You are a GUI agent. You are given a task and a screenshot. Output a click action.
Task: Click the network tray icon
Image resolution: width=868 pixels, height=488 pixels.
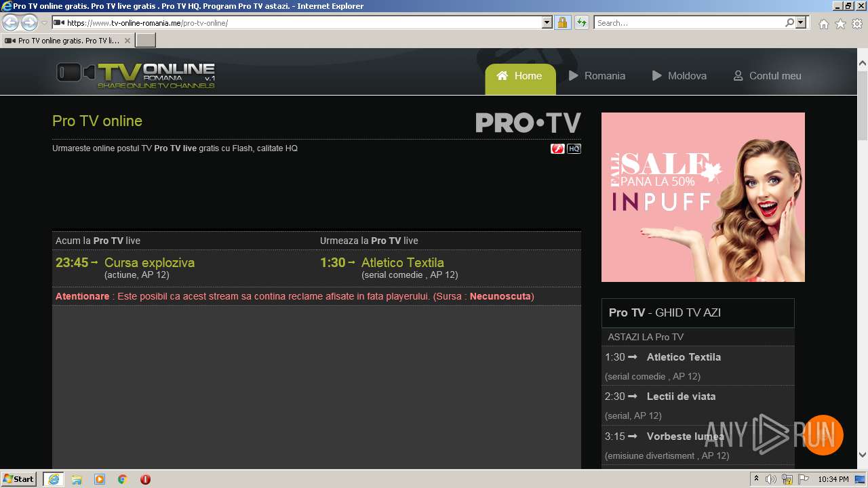pyautogui.click(x=787, y=479)
